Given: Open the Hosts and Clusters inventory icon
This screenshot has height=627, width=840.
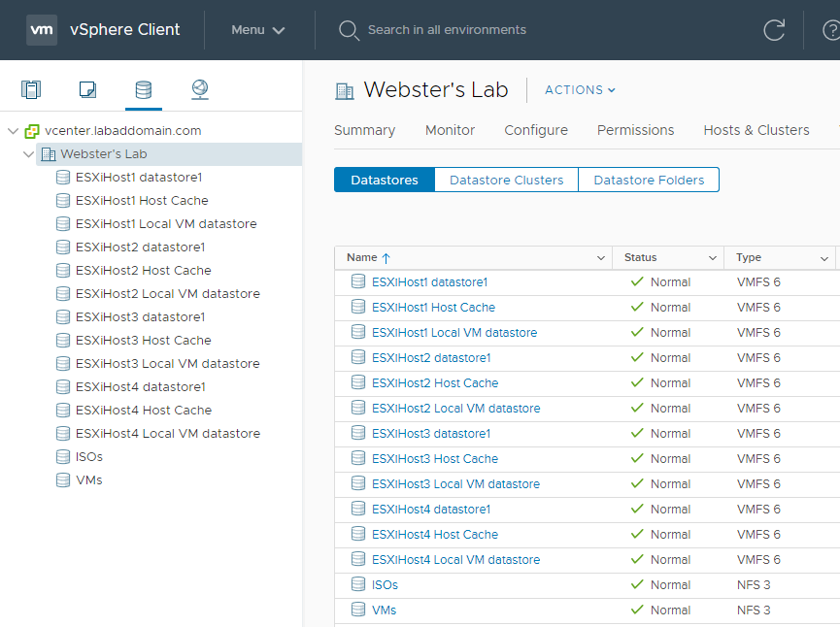Looking at the screenshot, I should (32, 90).
